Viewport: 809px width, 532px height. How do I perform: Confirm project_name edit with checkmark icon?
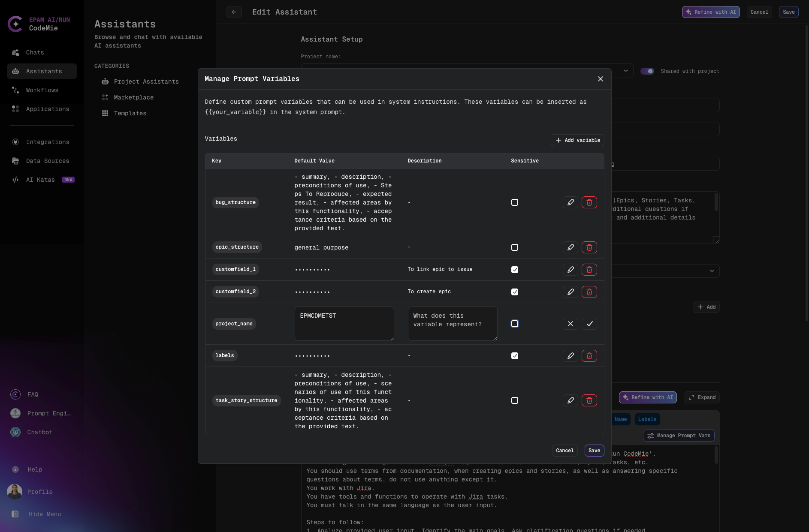[589, 324]
